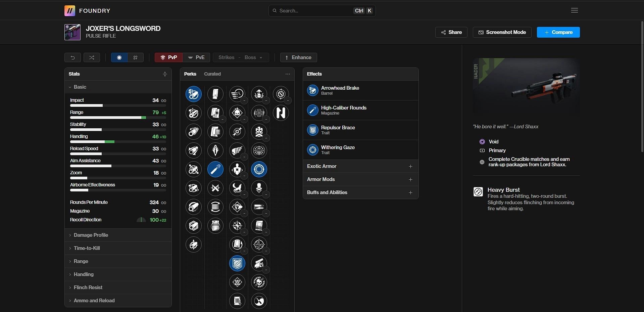Toggle the minus badge on clock speed-lines perk

pos(244,100)
